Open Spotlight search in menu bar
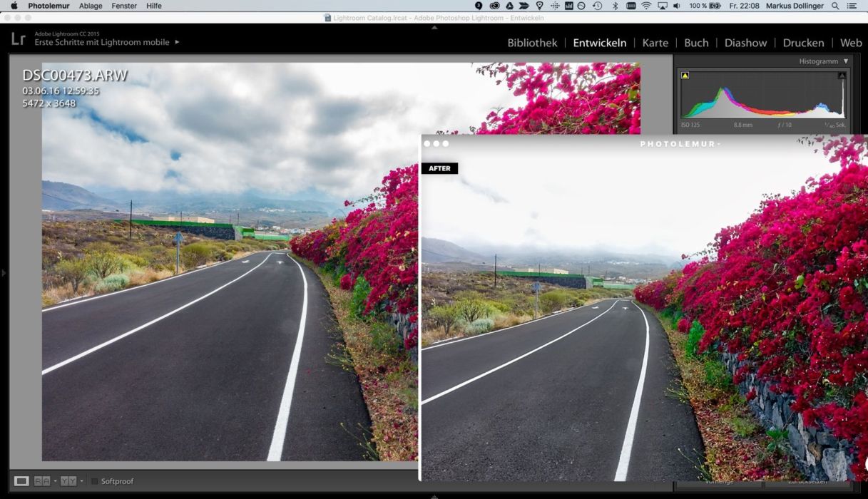Image resolution: width=868 pixels, height=499 pixels. (835, 6)
